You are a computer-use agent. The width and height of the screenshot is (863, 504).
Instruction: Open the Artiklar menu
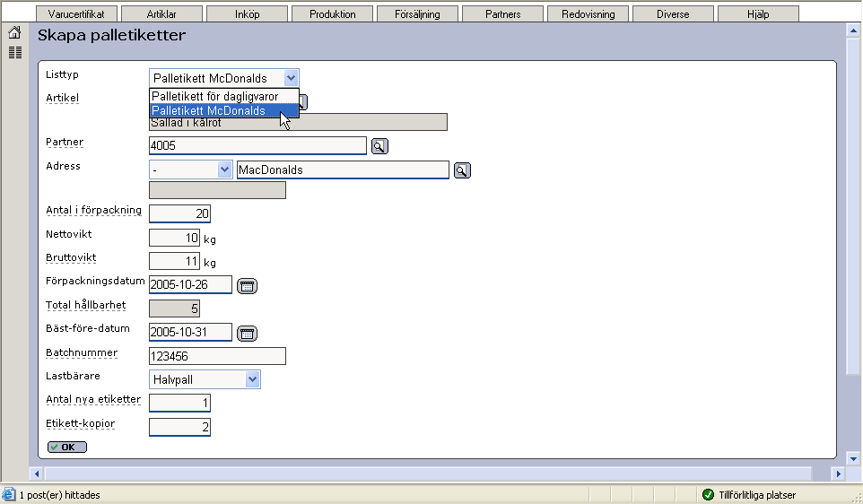click(161, 13)
